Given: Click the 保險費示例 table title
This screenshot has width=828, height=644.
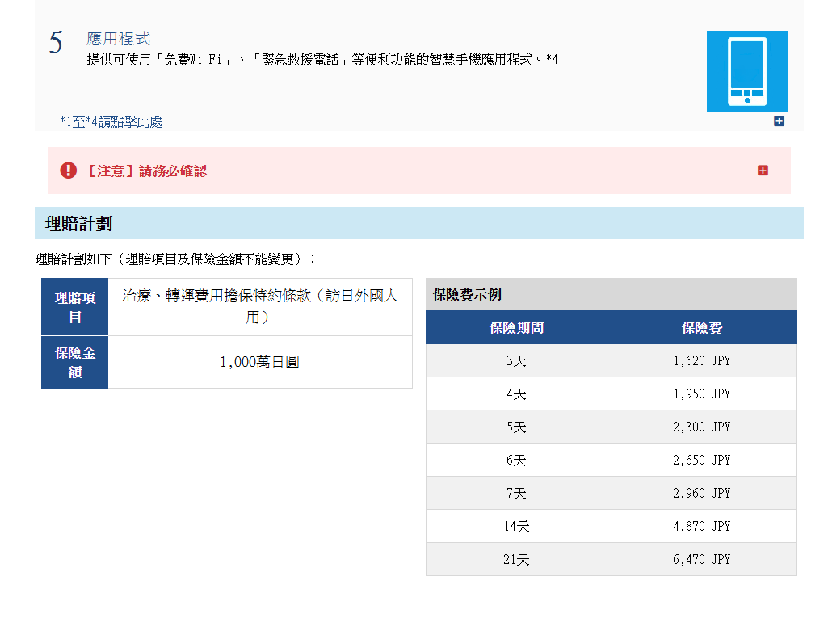Looking at the screenshot, I should tap(467, 295).
